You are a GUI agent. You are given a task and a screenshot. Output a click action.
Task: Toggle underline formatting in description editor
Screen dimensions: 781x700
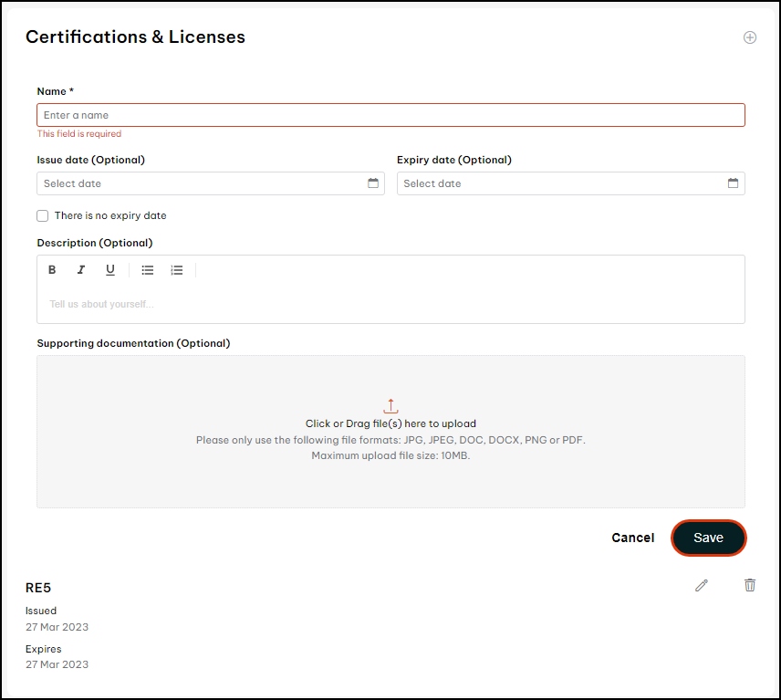(x=110, y=270)
